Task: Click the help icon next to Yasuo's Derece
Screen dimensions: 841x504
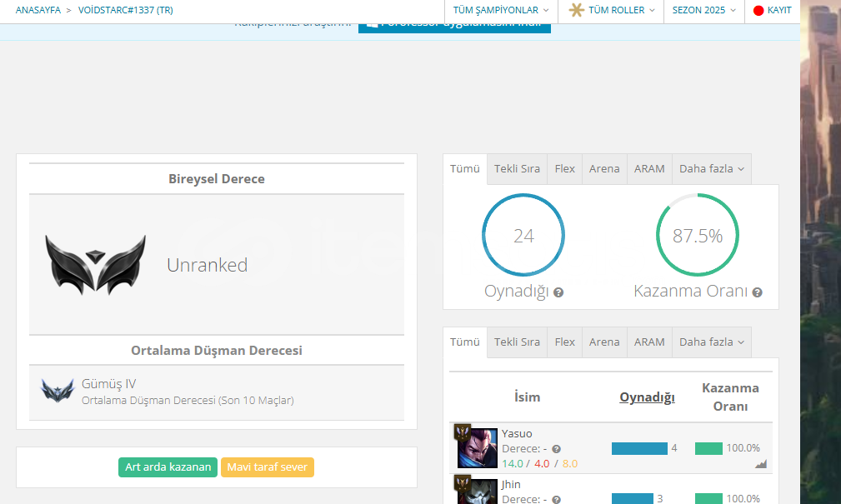Action: pos(556,449)
